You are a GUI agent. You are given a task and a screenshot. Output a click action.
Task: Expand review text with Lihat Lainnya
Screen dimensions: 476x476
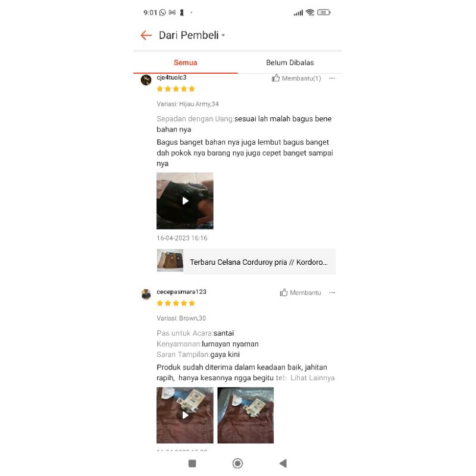[x=312, y=378]
